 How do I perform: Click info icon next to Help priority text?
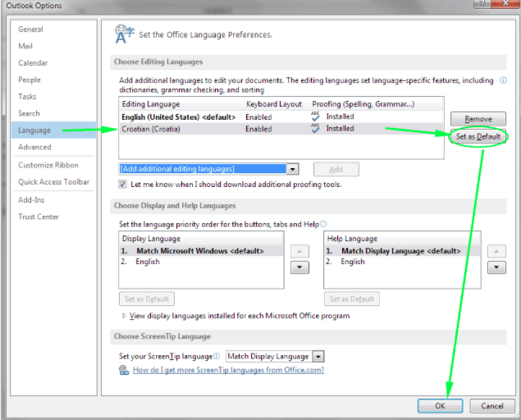tap(323, 224)
